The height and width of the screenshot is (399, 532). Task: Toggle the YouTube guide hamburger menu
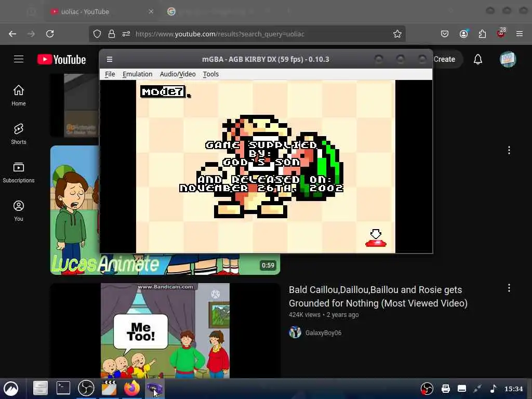click(19, 59)
